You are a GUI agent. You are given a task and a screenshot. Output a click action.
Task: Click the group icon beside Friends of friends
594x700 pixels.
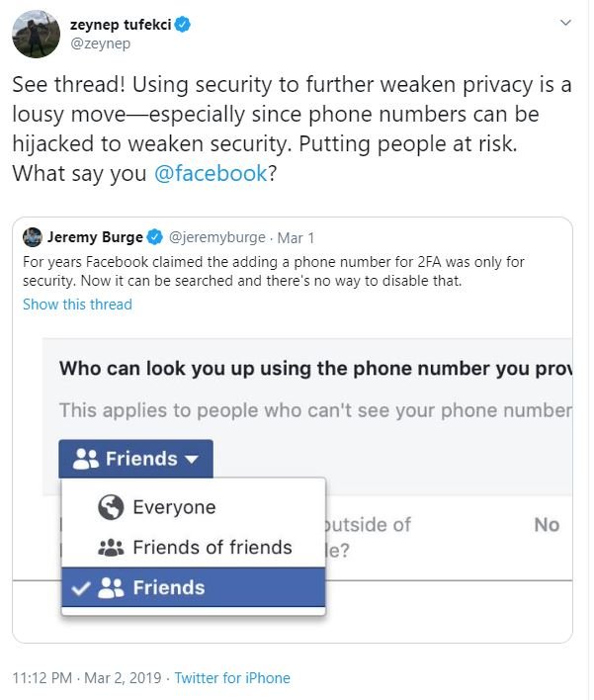point(111,548)
